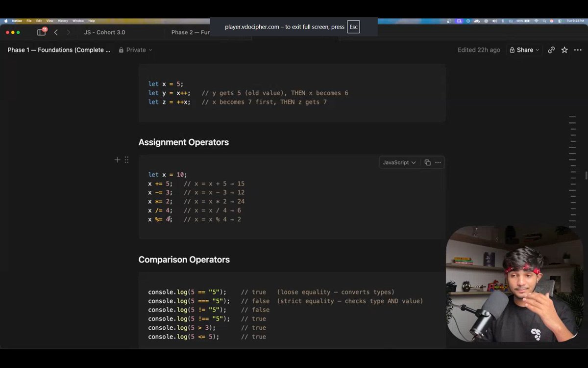Copy page link with chain icon
Viewport: 588px width, 368px height.
[x=551, y=50]
